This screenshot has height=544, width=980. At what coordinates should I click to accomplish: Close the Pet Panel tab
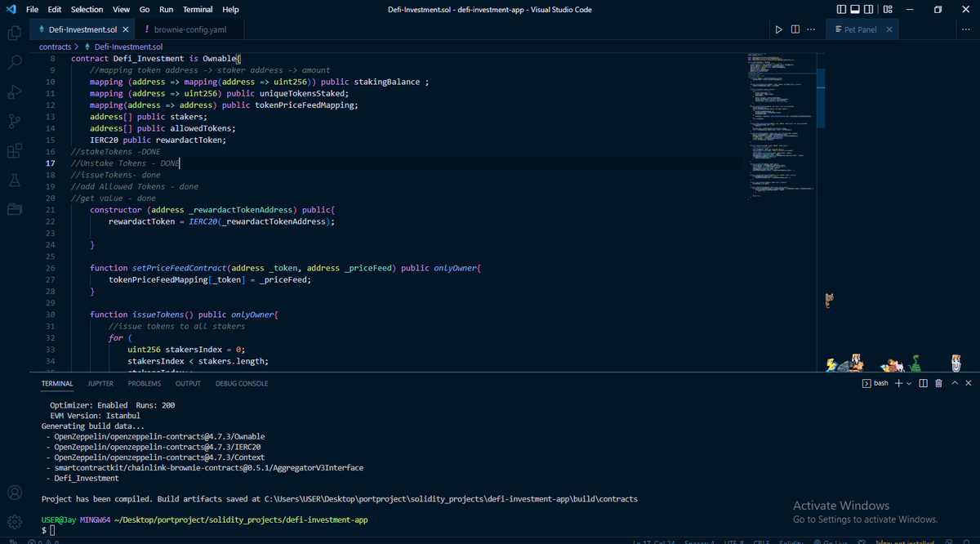[889, 29]
